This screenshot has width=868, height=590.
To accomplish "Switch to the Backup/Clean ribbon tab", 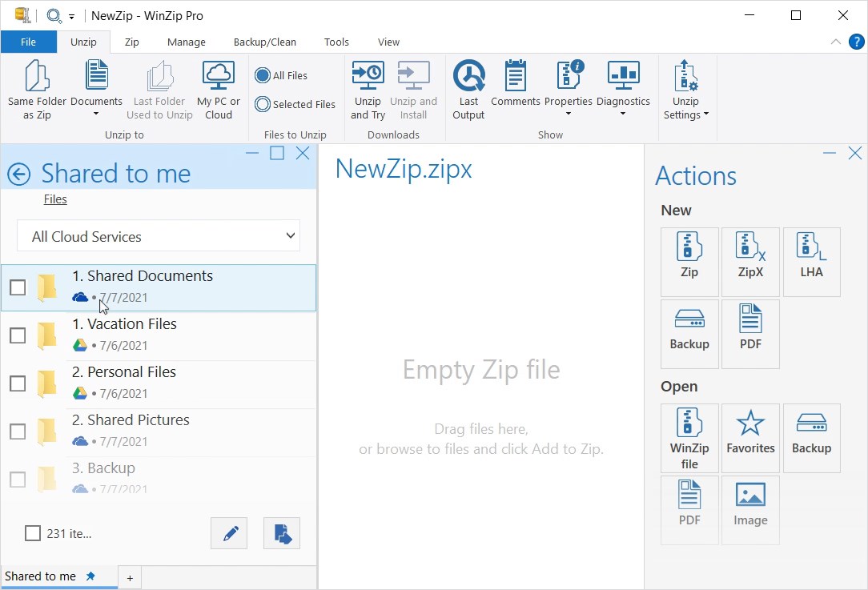I will pos(265,42).
